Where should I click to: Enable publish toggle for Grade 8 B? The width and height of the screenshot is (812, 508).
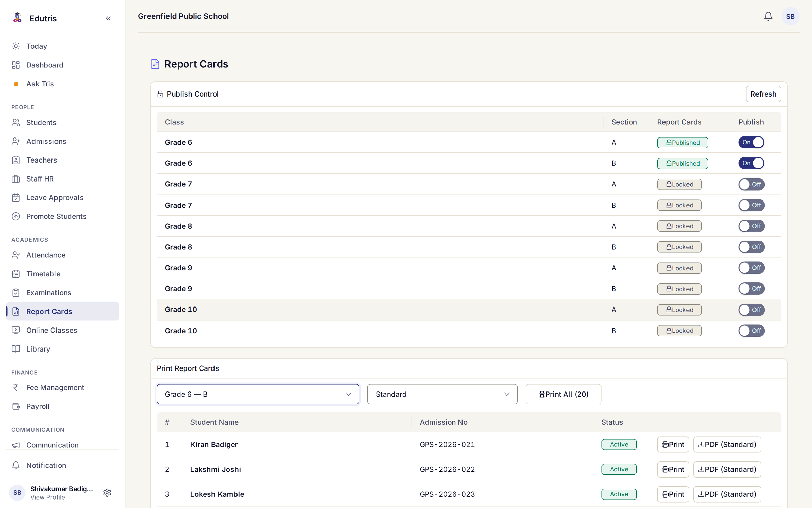751,247
